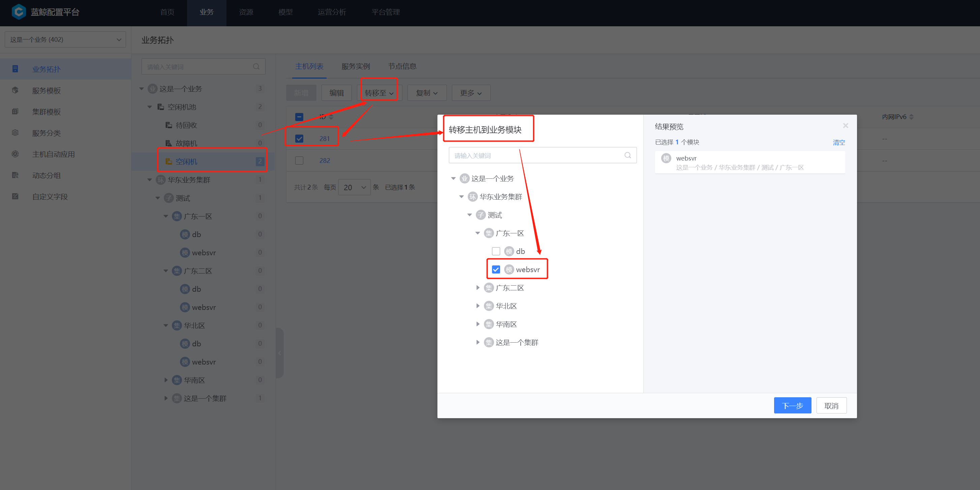Expand the 华北区 node in dialog tree

coord(478,306)
